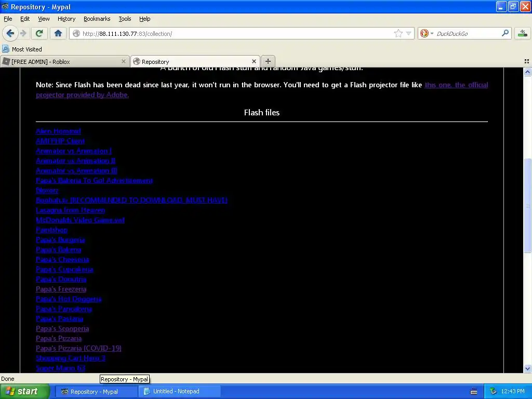532x399 pixels.
Task: Open Animator vs Animation III link
Action: tap(77, 170)
